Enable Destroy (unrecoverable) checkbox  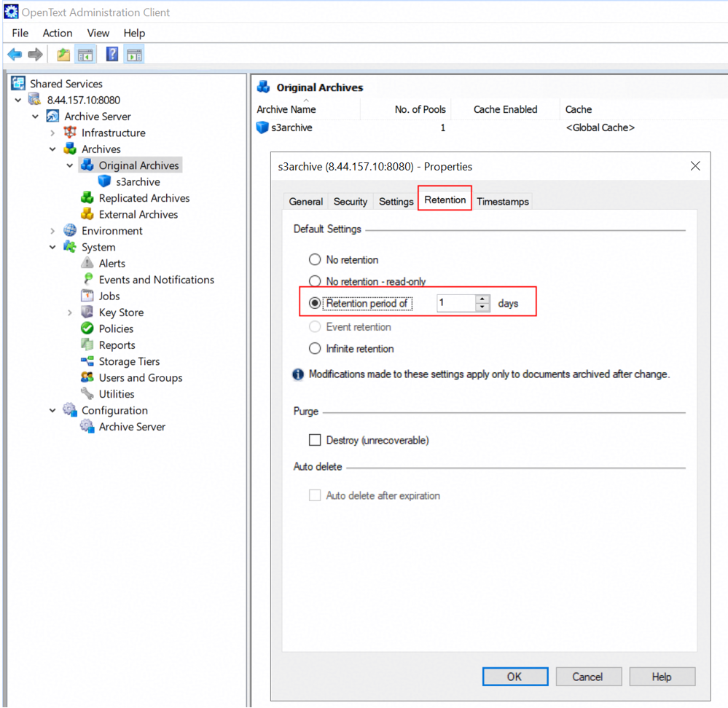(315, 440)
